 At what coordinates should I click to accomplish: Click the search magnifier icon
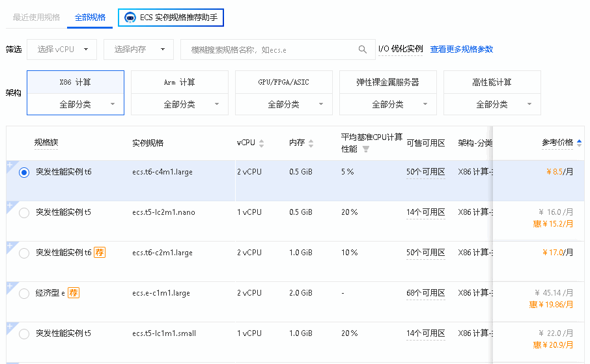pos(362,49)
